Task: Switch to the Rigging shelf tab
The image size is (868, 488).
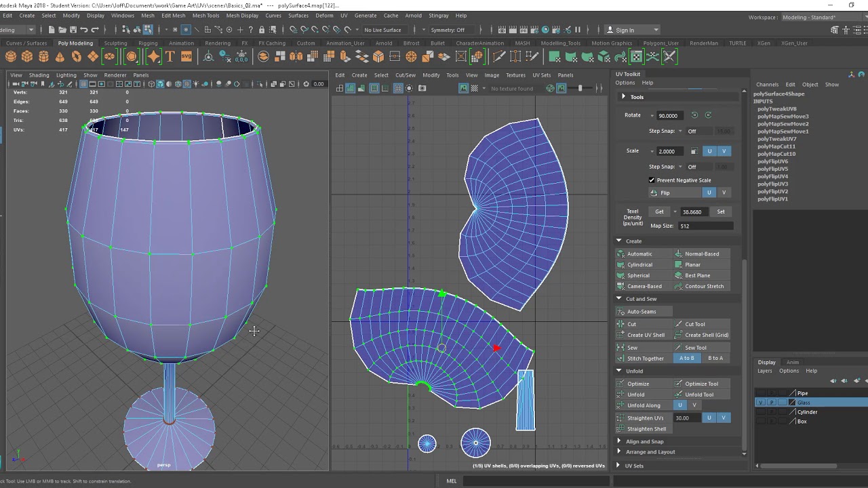Action: pos(148,43)
